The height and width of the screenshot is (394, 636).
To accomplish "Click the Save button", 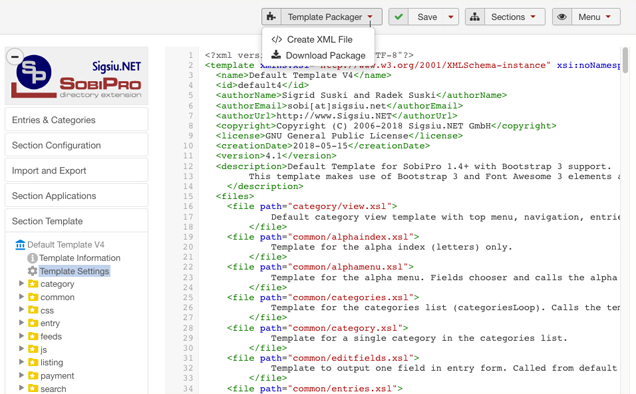I will (427, 17).
